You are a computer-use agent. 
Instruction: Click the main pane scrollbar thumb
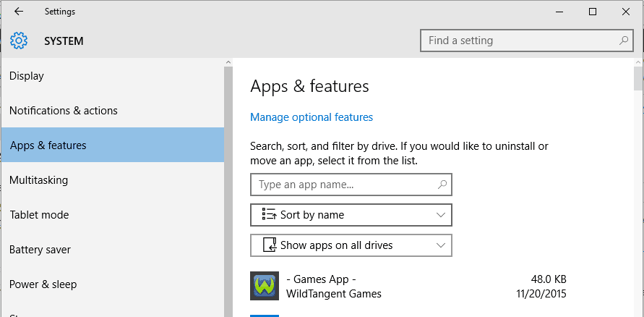click(637, 78)
